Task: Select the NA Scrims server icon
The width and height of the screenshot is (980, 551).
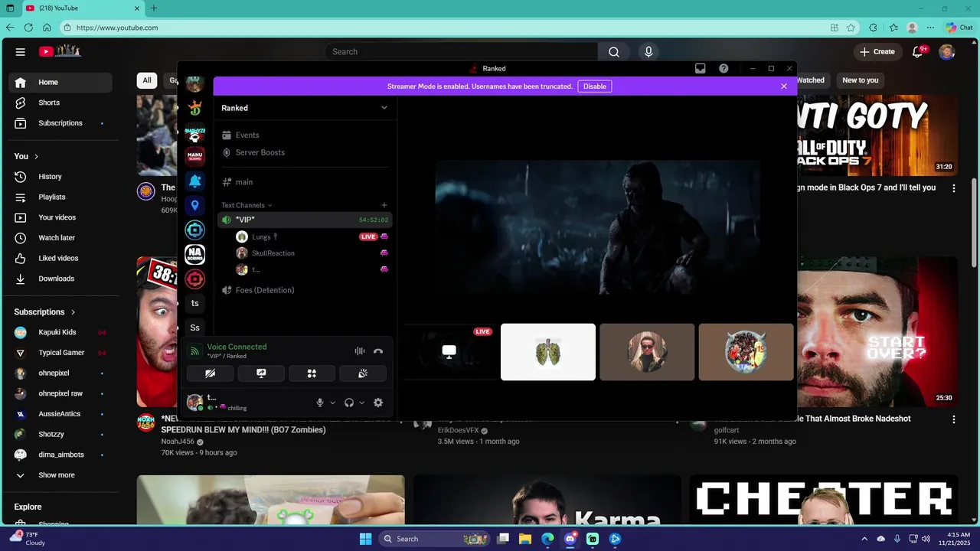Action: click(x=195, y=255)
